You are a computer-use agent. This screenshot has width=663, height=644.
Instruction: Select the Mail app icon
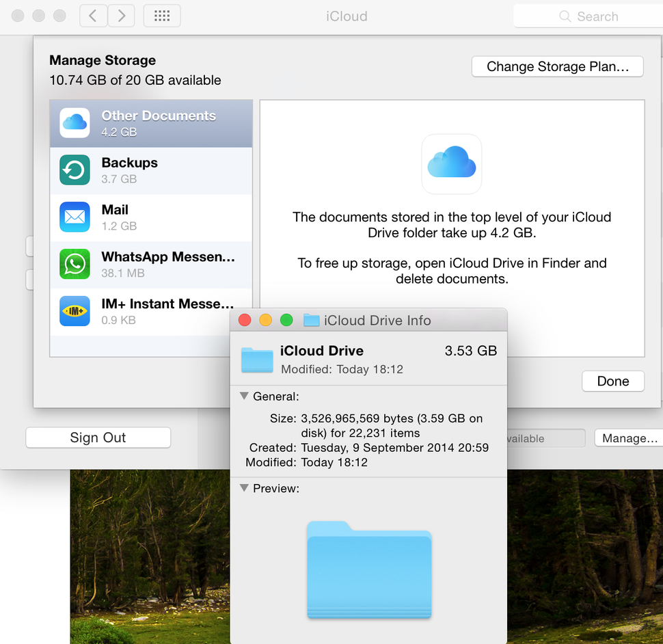coord(75,217)
